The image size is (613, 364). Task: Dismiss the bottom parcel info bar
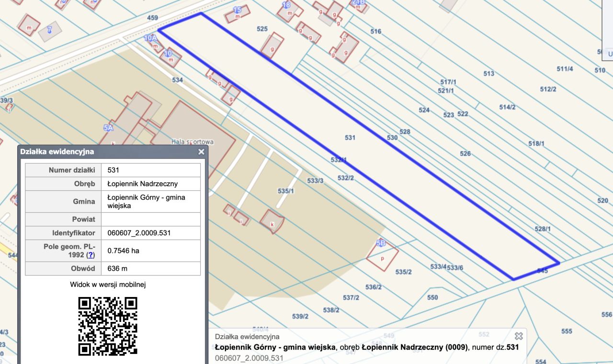(x=518, y=336)
